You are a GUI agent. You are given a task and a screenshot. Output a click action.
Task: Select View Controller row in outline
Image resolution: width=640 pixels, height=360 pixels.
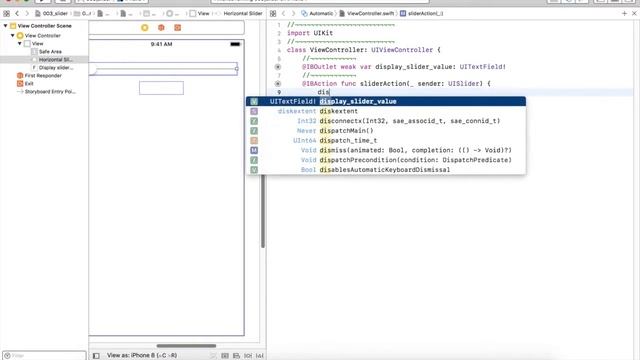[x=44, y=36]
